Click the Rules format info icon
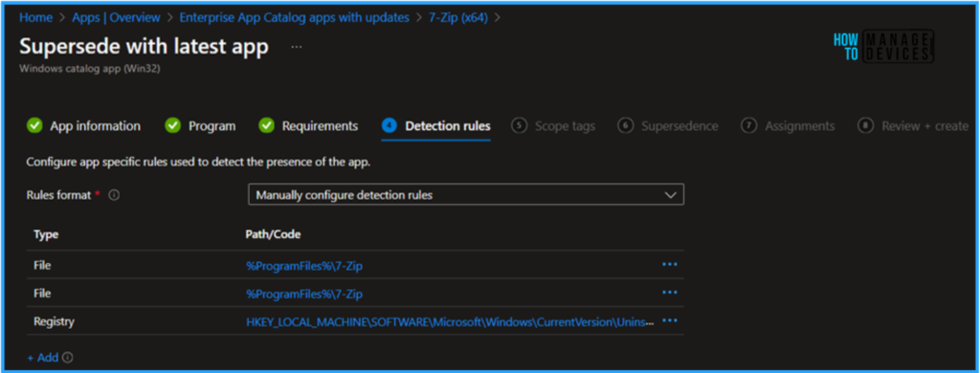The image size is (980, 373). [x=114, y=195]
